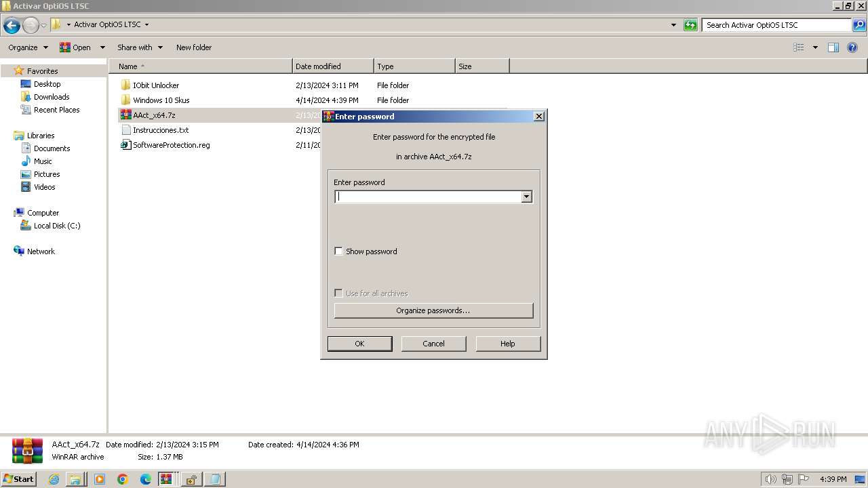Expand the view options dropdown arrow

point(815,47)
